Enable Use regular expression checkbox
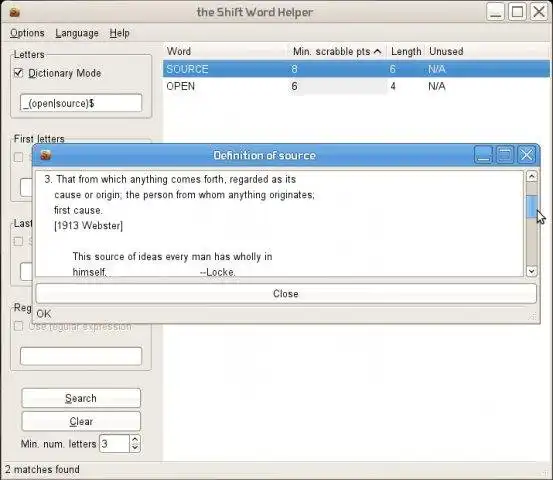Viewport: 553px width, 480px height. pos(18,326)
